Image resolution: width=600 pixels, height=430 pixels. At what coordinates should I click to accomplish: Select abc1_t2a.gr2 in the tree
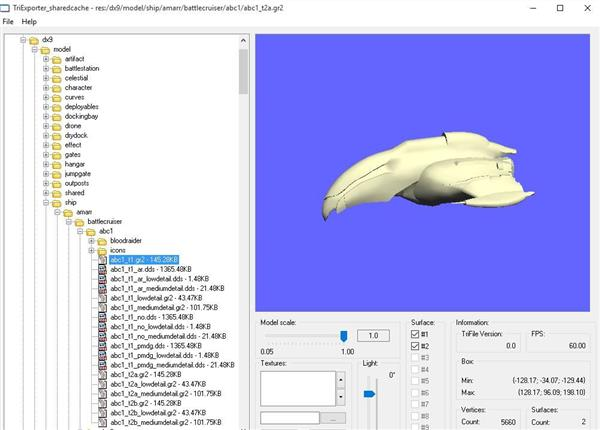[146, 375]
